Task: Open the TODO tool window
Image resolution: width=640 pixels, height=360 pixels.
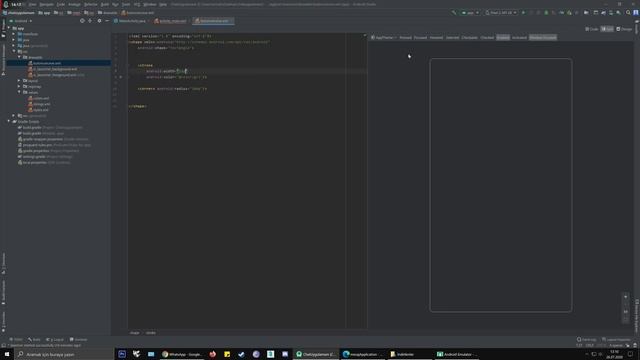Action: pos(16,340)
